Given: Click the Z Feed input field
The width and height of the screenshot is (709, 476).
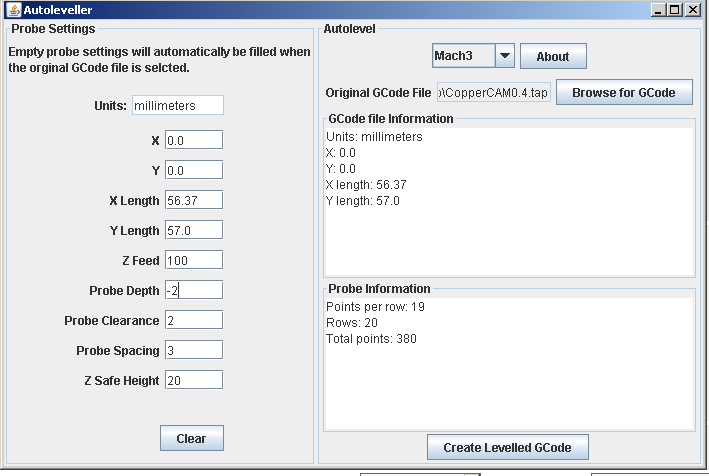Looking at the screenshot, I should tap(194, 260).
